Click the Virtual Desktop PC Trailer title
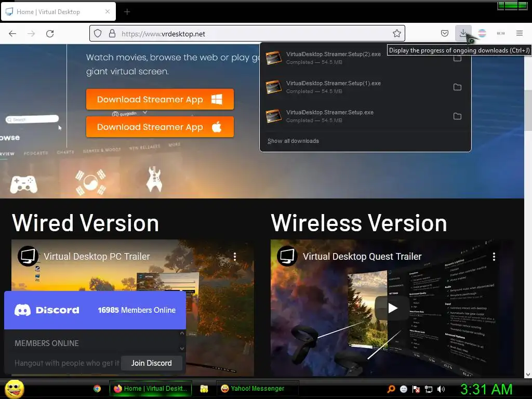 click(x=97, y=257)
